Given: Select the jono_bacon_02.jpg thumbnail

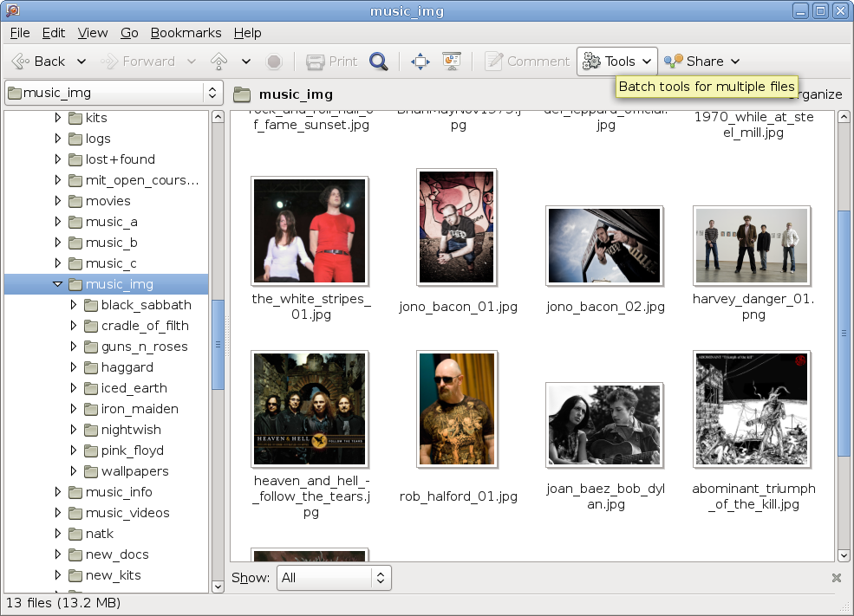Looking at the screenshot, I should pyautogui.click(x=604, y=246).
